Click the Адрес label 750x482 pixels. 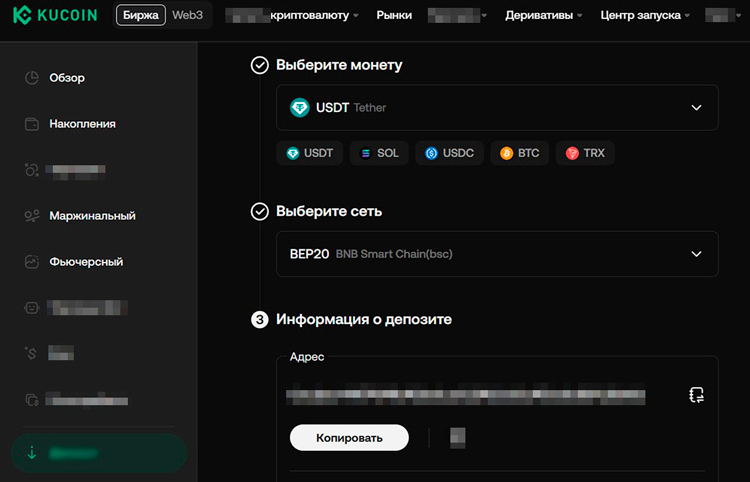pyautogui.click(x=307, y=357)
